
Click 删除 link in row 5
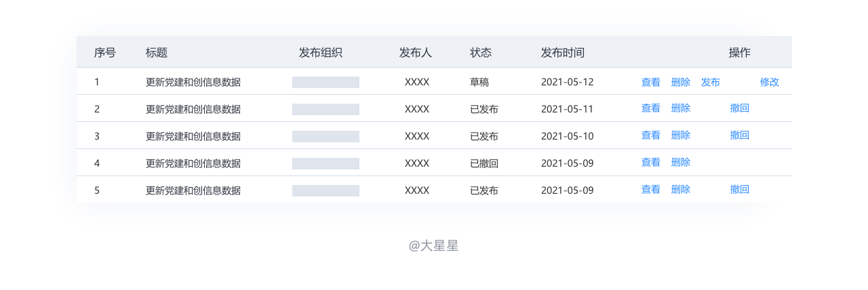pos(680,190)
